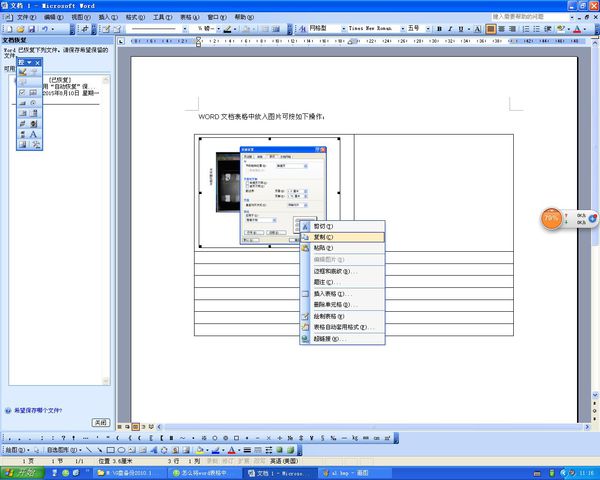The width and height of the screenshot is (600, 480).
Task: Click the embedded dialog screenshot image in table
Action: click(270, 193)
